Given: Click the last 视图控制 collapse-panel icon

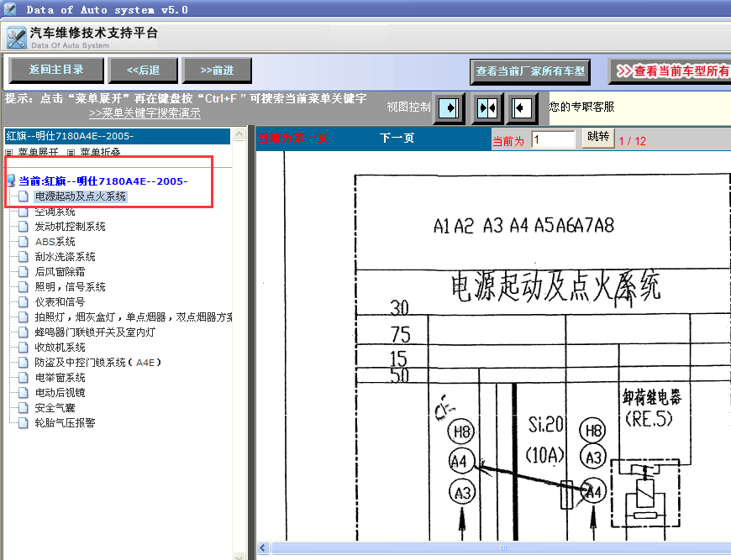Looking at the screenshot, I should point(523,108).
